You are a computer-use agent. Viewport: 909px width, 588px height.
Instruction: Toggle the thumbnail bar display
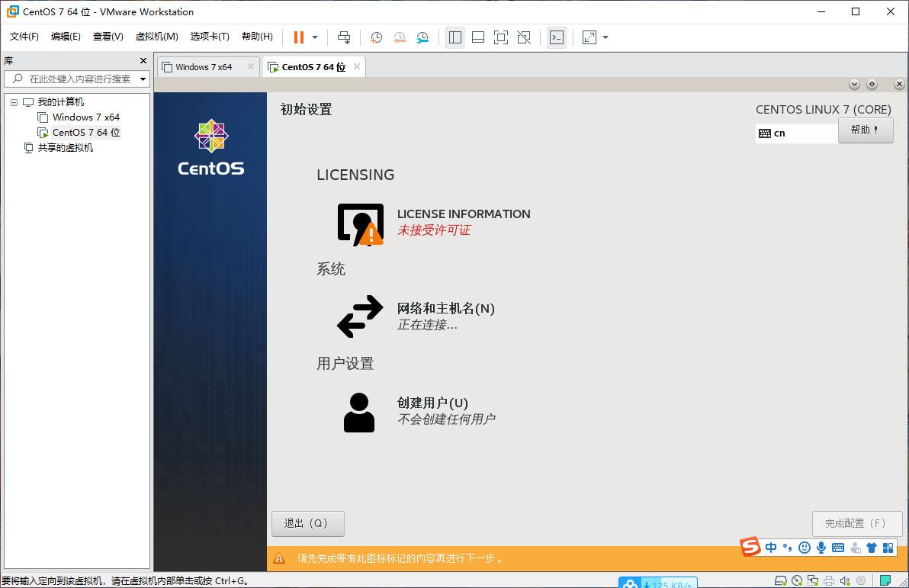pyautogui.click(x=477, y=37)
